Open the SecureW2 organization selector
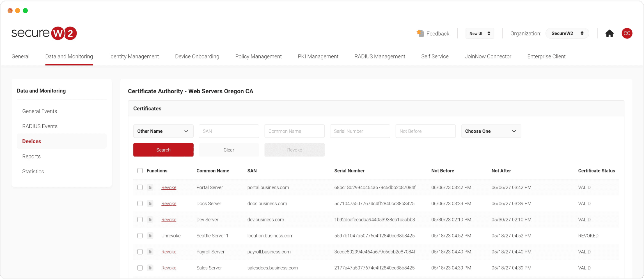The width and height of the screenshot is (644, 279). tap(567, 33)
